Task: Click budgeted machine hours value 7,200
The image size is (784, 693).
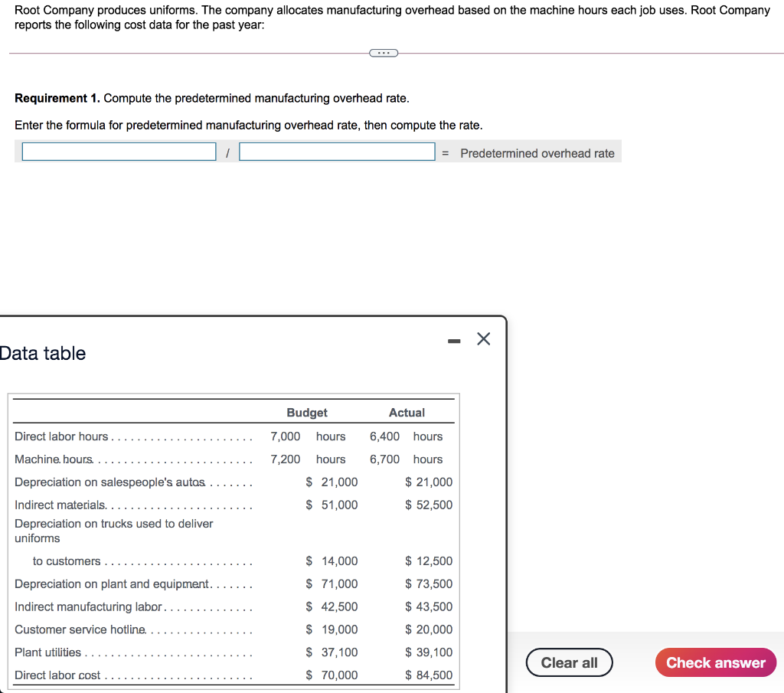Action: [x=286, y=459]
